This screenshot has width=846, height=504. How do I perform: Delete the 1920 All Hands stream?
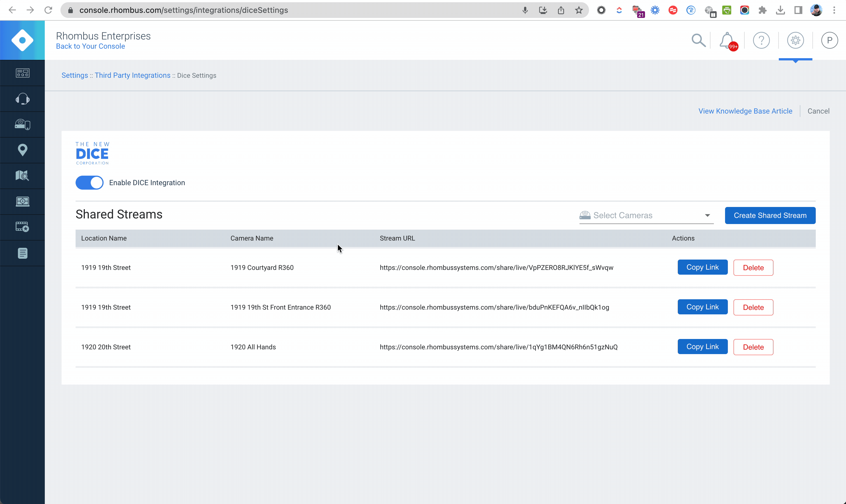tap(753, 347)
